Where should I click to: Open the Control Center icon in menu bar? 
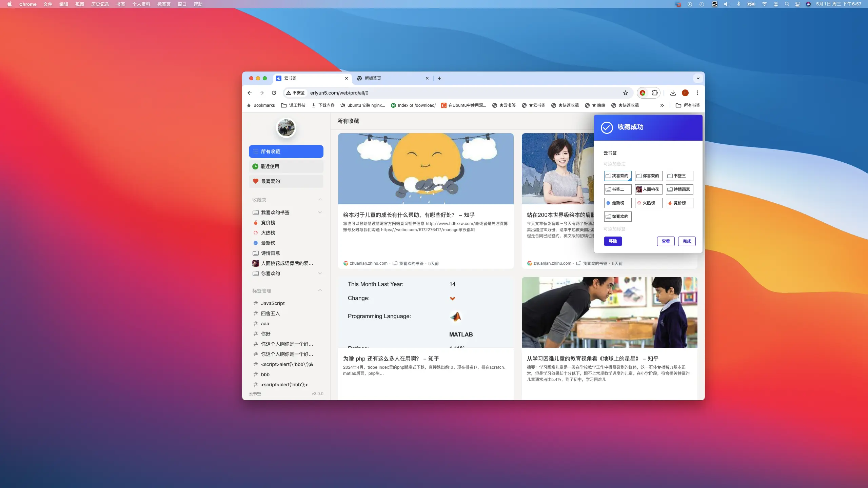point(798,4)
